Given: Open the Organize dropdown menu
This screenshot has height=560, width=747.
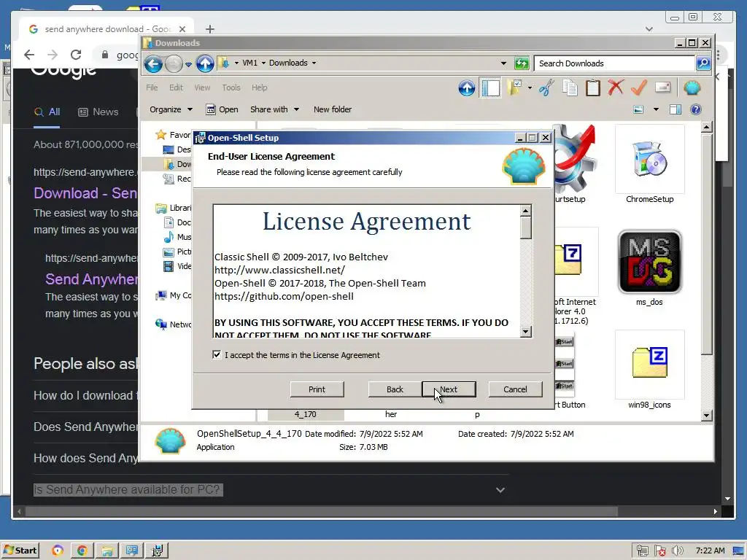Looking at the screenshot, I should point(171,109).
